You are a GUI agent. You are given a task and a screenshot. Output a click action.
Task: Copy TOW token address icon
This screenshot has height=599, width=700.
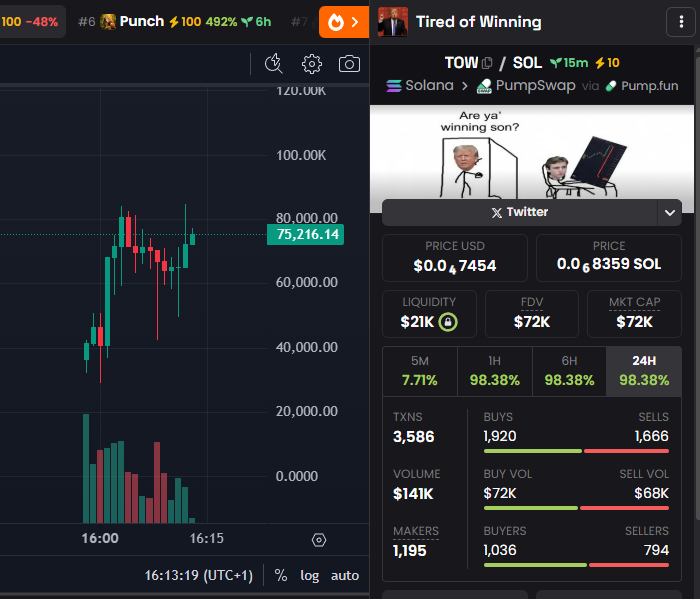point(488,63)
